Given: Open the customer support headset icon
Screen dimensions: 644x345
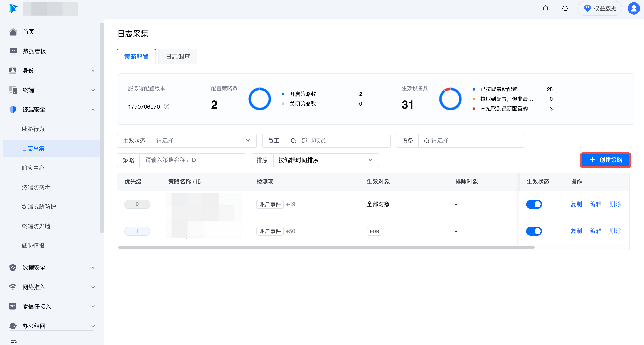Looking at the screenshot, I should point(565,9).
